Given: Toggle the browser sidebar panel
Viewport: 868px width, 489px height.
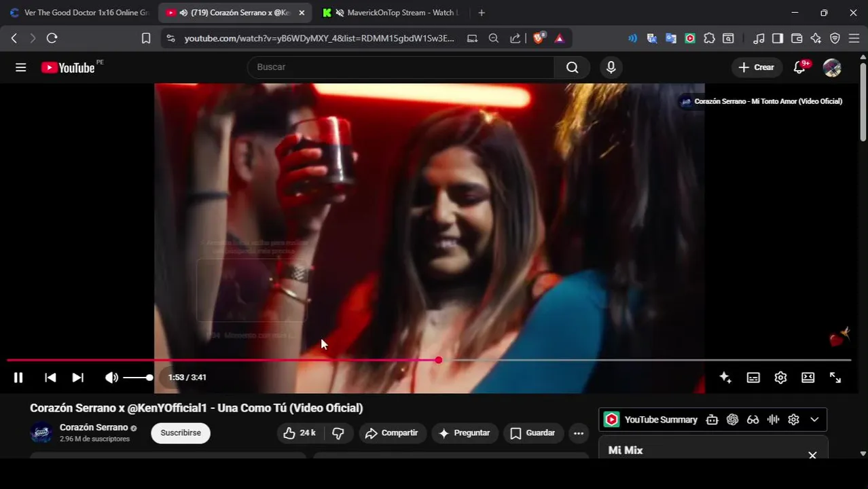Looking at the screenshot, I should (x=778, y=39).
